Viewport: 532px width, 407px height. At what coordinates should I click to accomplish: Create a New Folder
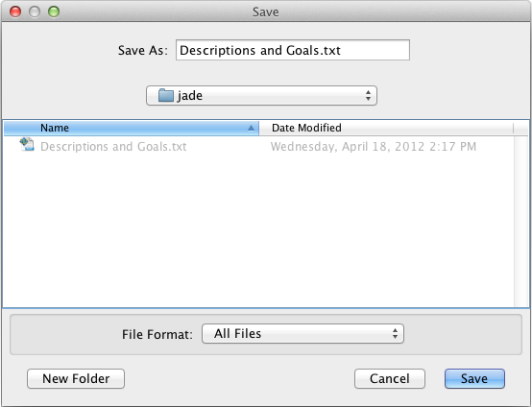pyautogui.click(x=76, y=378)
